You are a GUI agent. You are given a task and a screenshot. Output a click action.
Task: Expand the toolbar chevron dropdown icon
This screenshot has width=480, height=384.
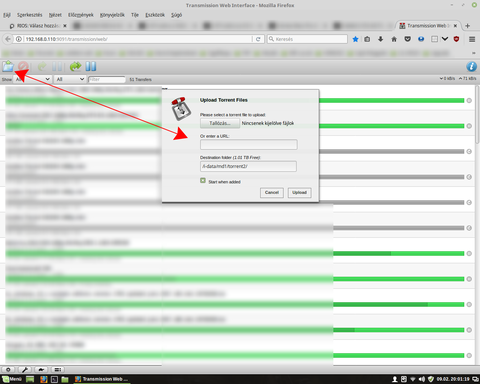[x=445, y=39]
